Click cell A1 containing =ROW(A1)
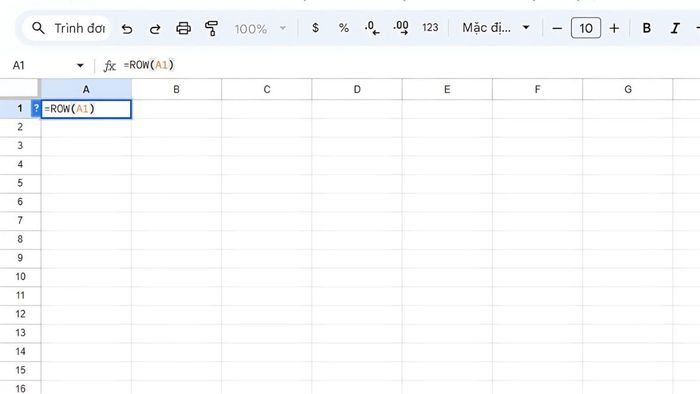Viewport: 700px width, 394px height. [86, 109]
